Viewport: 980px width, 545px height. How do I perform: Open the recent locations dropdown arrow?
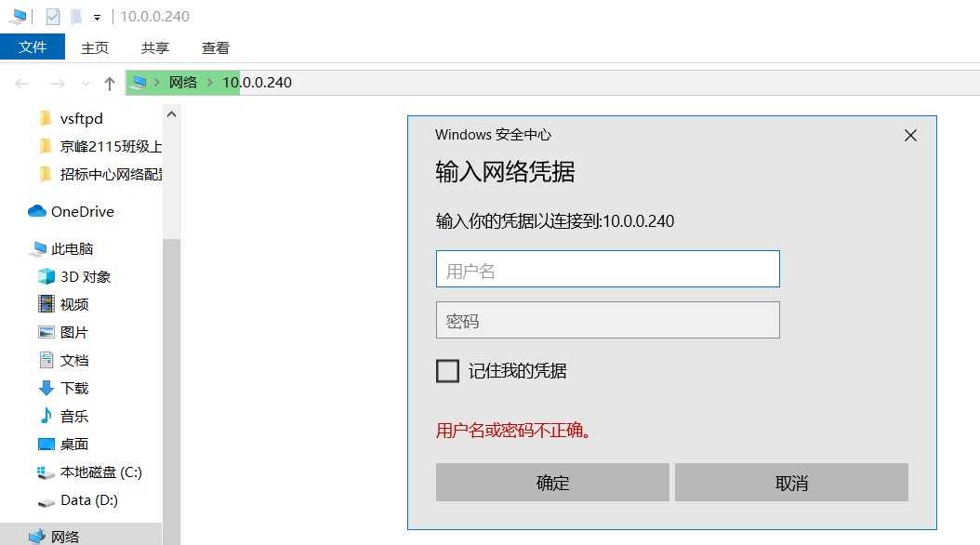tap(86, 83)
